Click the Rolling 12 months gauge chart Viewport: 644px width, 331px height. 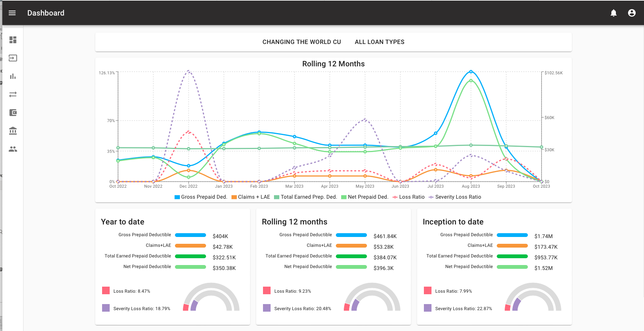372,297
